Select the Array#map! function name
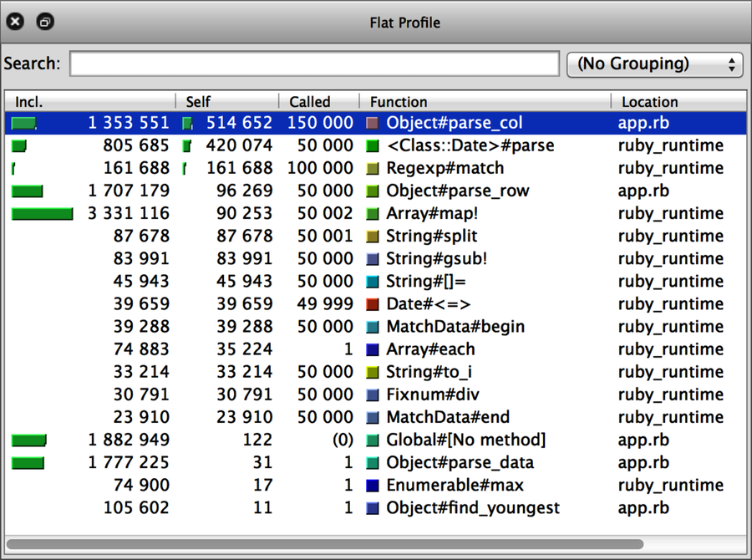752x560 pixels. (432, 213)
